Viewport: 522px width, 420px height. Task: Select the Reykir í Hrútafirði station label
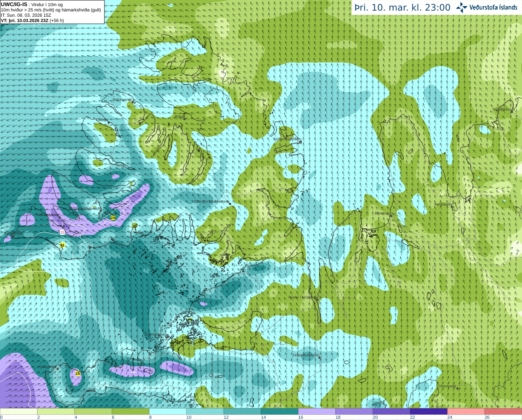coord(302,297)
